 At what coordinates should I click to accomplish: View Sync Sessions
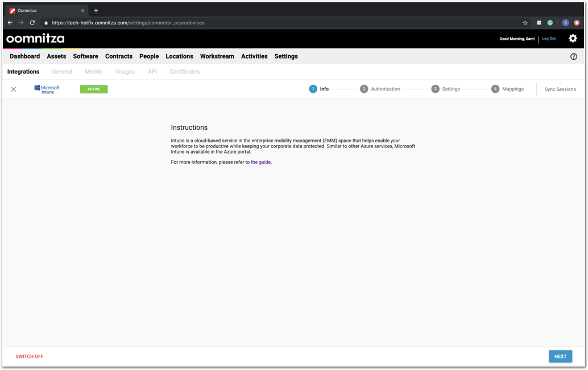point(560,89)
